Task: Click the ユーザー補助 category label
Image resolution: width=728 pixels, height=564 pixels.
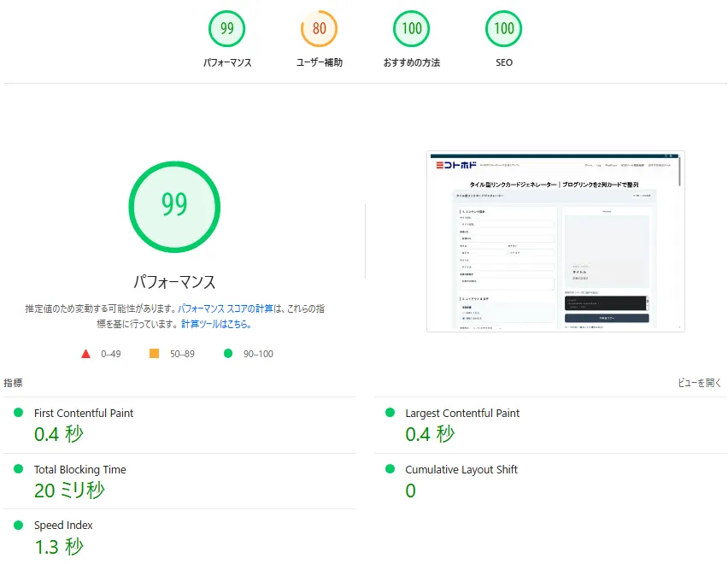Action: coord(320,62)
